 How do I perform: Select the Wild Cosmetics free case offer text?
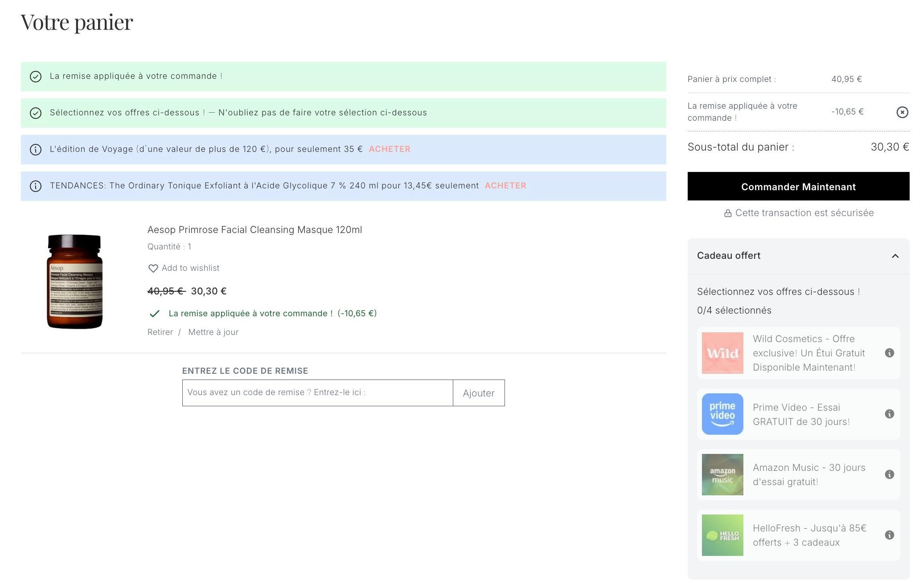pyautogui.click(x=809, y=353)
